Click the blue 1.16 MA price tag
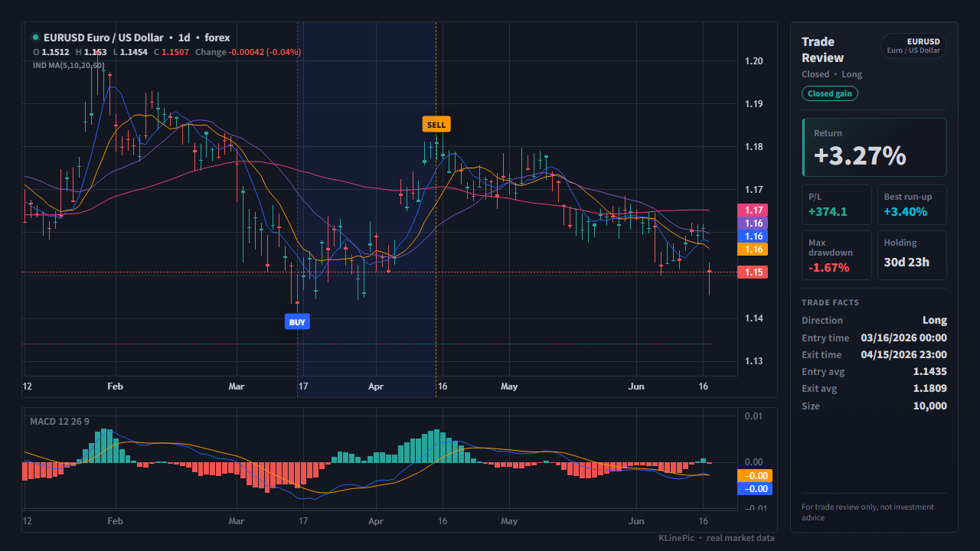The image size is (980, 551). pos(752,236)
